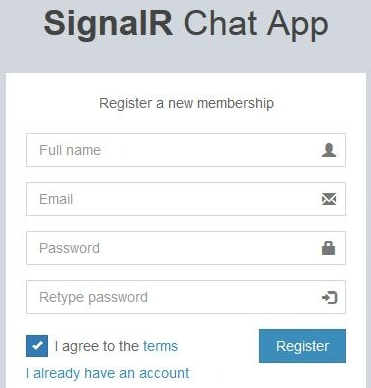
Task: Click the white checkmark inside the blue box
Action: point(37,345)
